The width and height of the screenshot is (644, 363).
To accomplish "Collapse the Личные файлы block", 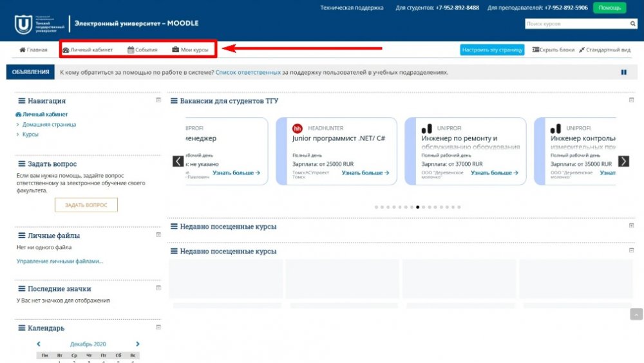I will coord(158,235).
